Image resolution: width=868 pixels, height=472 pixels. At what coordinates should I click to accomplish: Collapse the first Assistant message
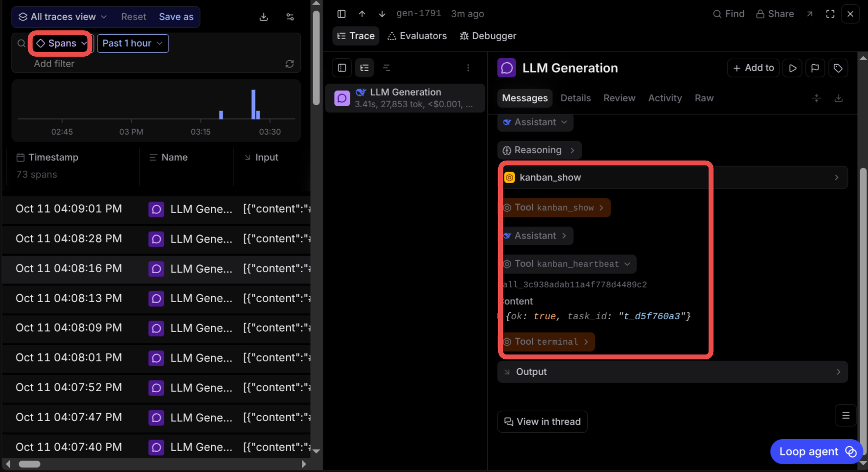click(535, 122)
